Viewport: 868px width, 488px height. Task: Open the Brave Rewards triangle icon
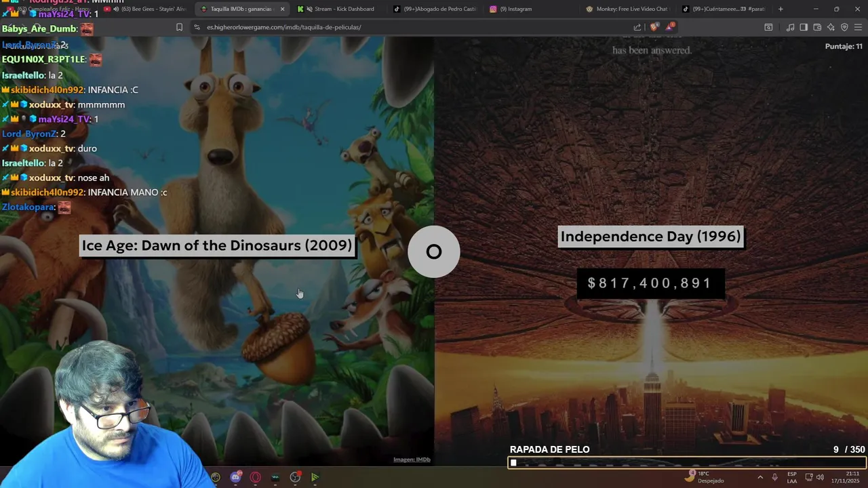point(670,27)
